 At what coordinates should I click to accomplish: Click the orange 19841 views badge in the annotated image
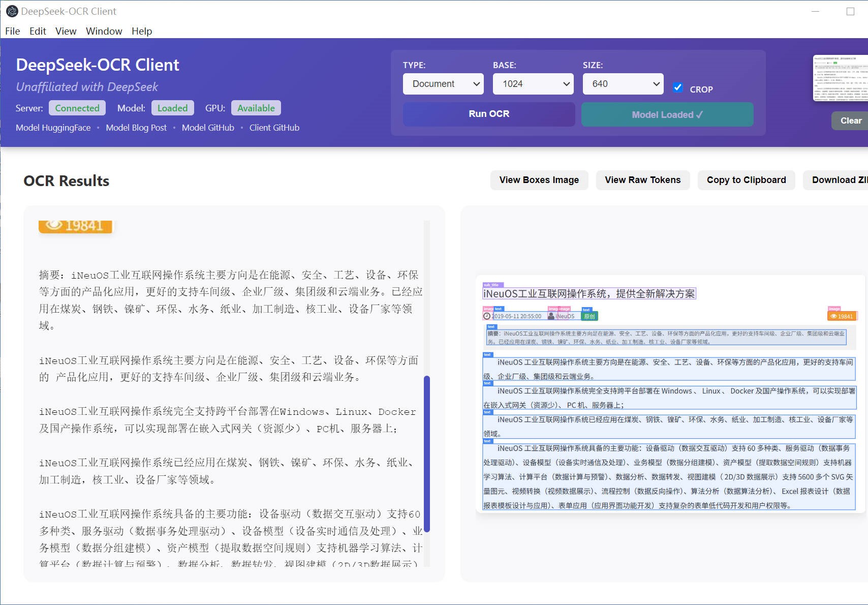point(842,316)
